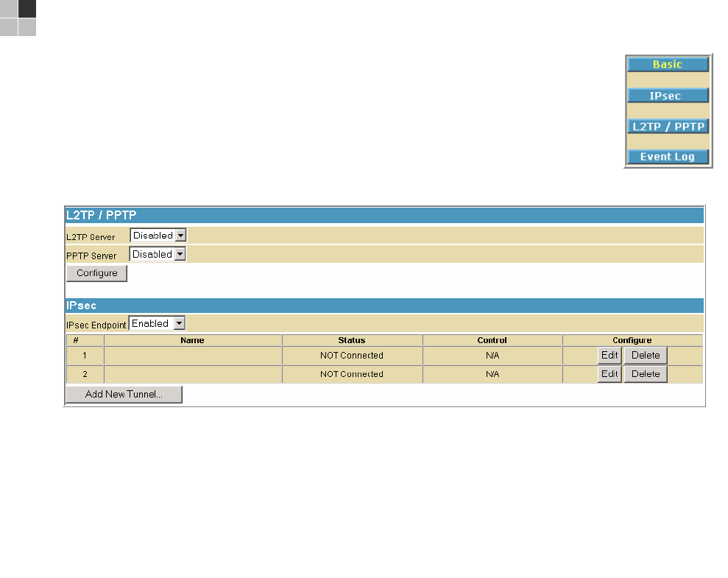Open the Basic navigation tab

pyautogui.click(x=668, y=64)
